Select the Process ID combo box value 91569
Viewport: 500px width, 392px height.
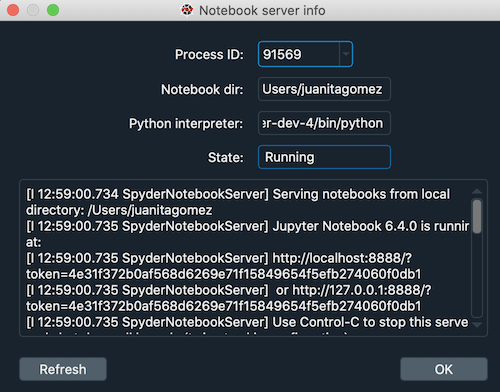[x=305, y=54]
